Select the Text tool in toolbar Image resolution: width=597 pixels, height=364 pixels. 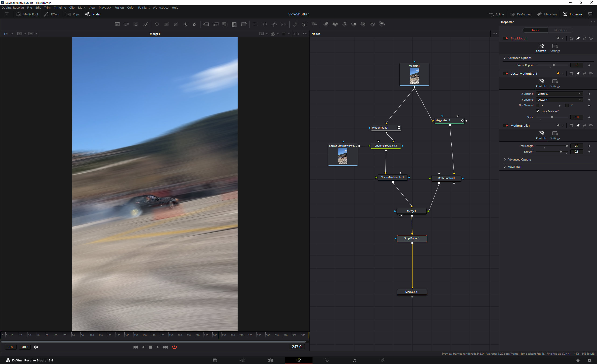(136, 24)
